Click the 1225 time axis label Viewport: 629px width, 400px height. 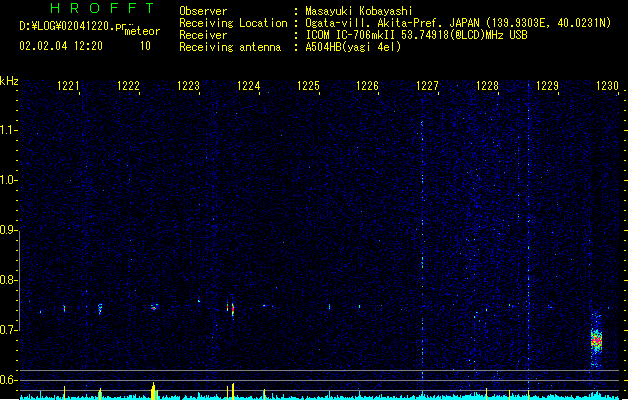(x=308, y=86)
